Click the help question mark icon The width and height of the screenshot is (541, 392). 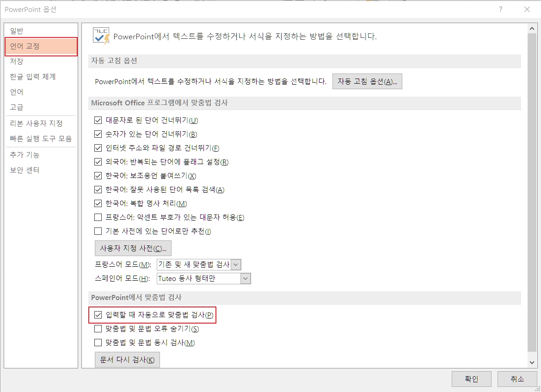(x=501, y=9)
